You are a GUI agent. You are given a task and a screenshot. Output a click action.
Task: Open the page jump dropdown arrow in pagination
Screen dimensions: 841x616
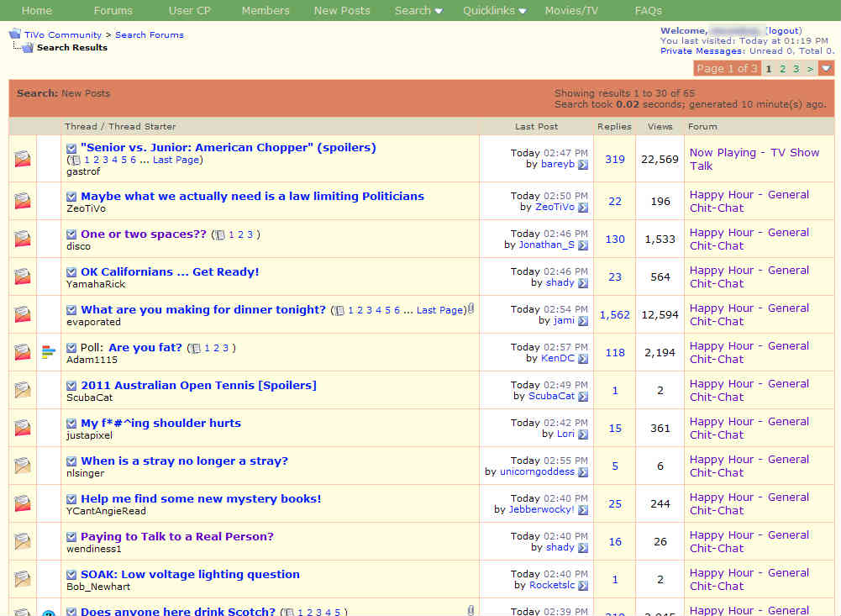pos(827,69)
